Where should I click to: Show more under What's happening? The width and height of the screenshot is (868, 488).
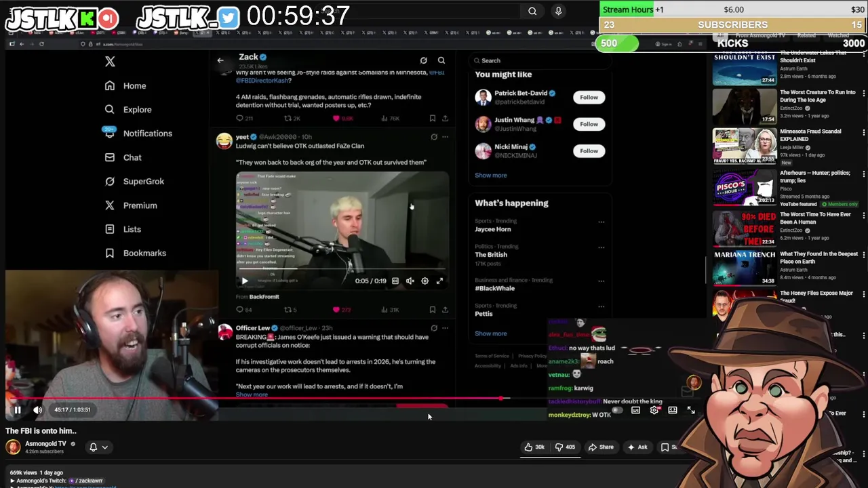pyautogui.click(x=490, y=333)
